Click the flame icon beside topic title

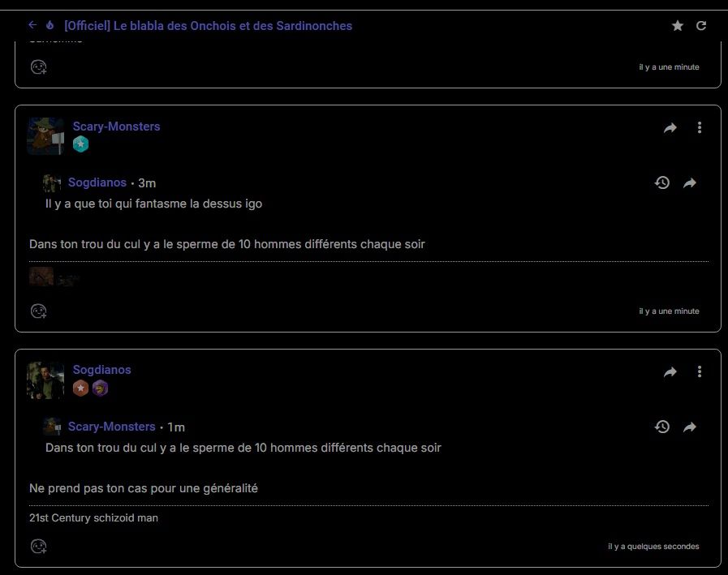(50, 25)
